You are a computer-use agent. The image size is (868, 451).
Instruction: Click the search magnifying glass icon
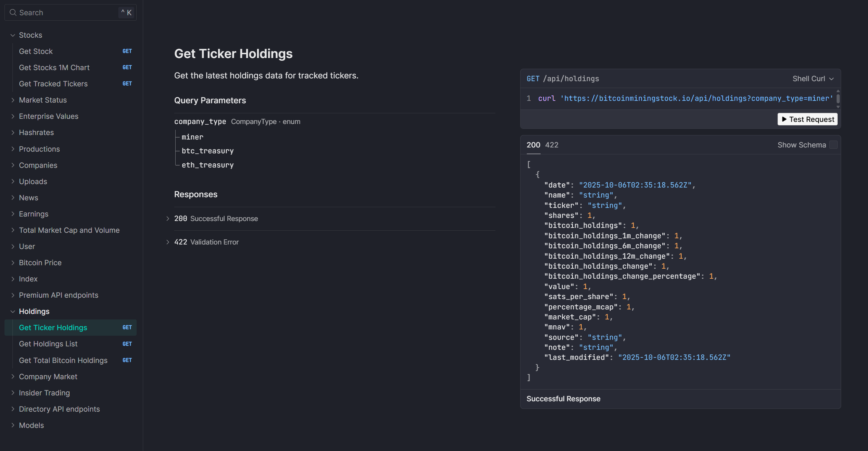coord(13,12)
